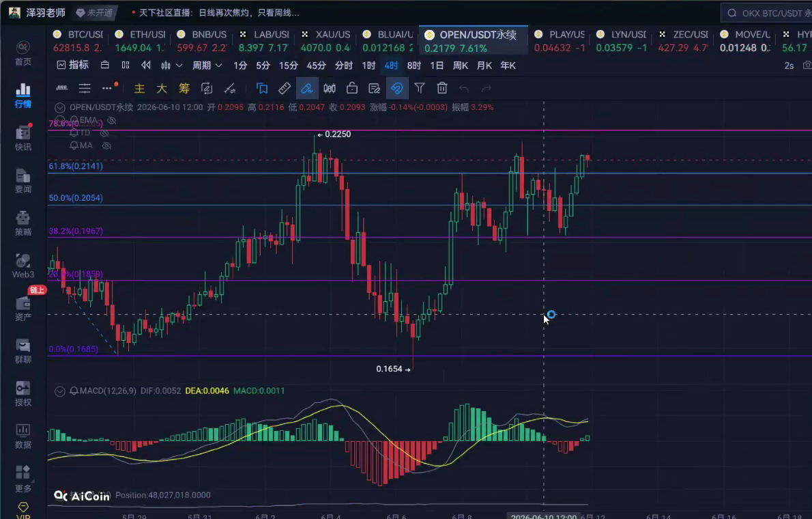This screenshot has height=519, width=812.
Task: Select the 行情 market sidebar icon
Action: (23, 96)
